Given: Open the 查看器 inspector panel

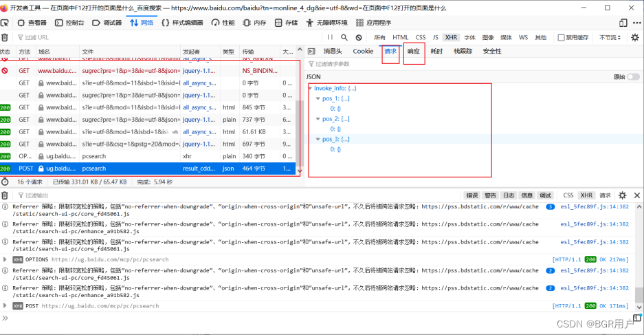Looking at the screenshot, I should point(32,23).
